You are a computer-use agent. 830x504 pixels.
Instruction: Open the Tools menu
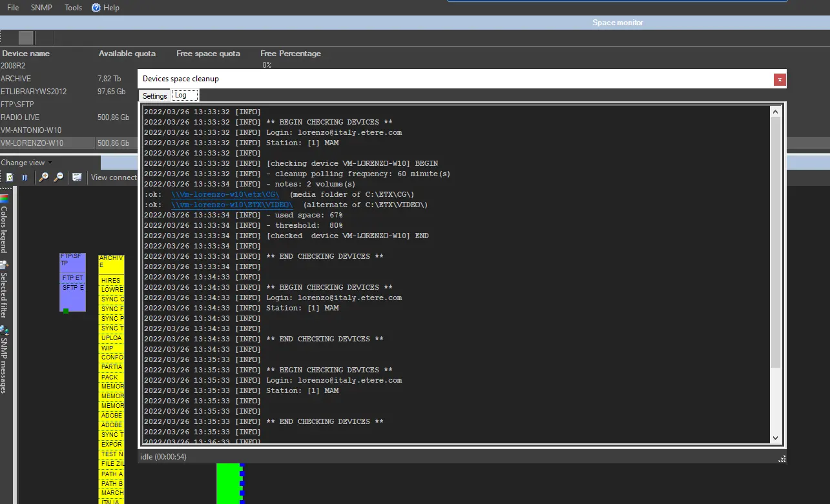[73, 8]
